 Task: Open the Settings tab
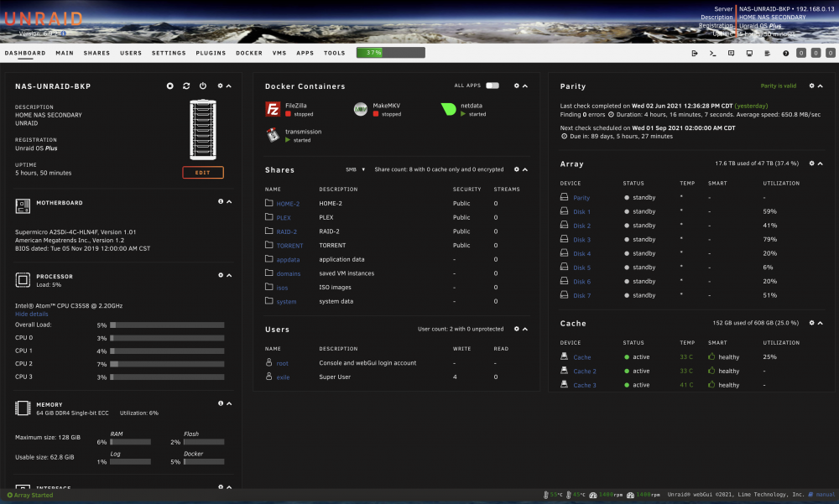click(169, 53)
